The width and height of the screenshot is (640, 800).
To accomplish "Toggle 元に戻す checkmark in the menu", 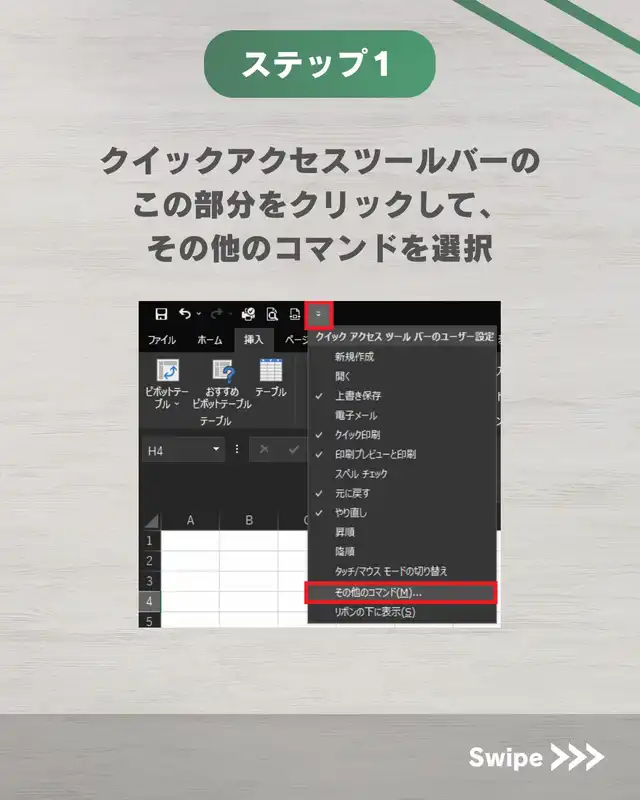I will point(352,493).
